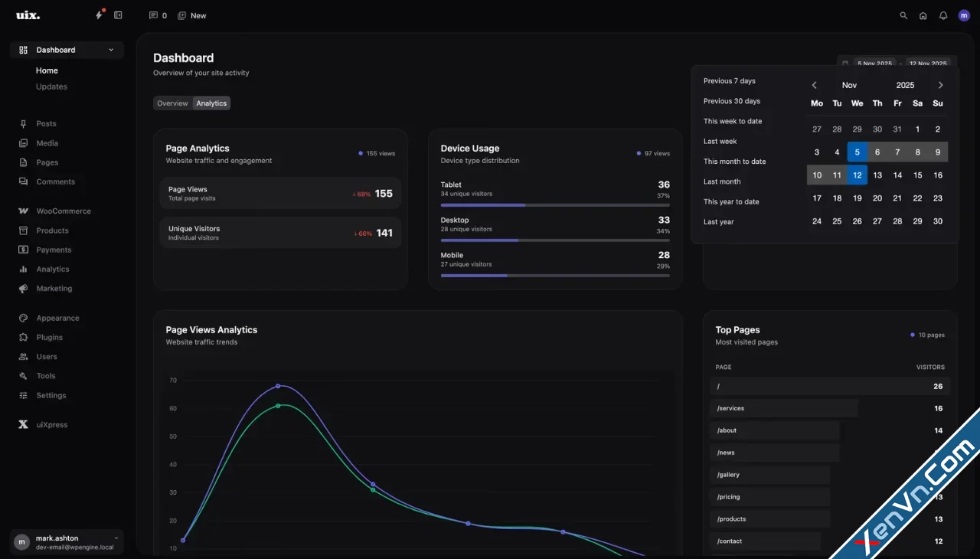
Task: Choose the Last year date range
Action: (x=718, y=221)
